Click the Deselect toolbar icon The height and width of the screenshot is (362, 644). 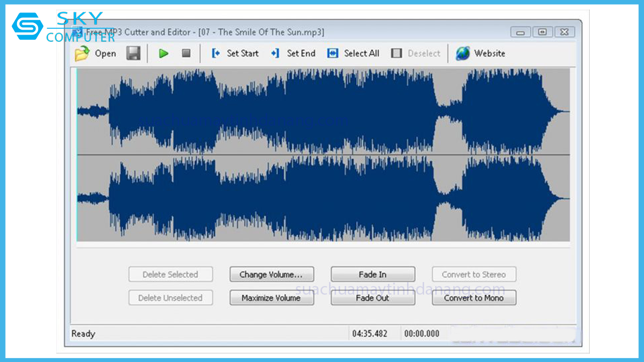[x=396, y=53]
